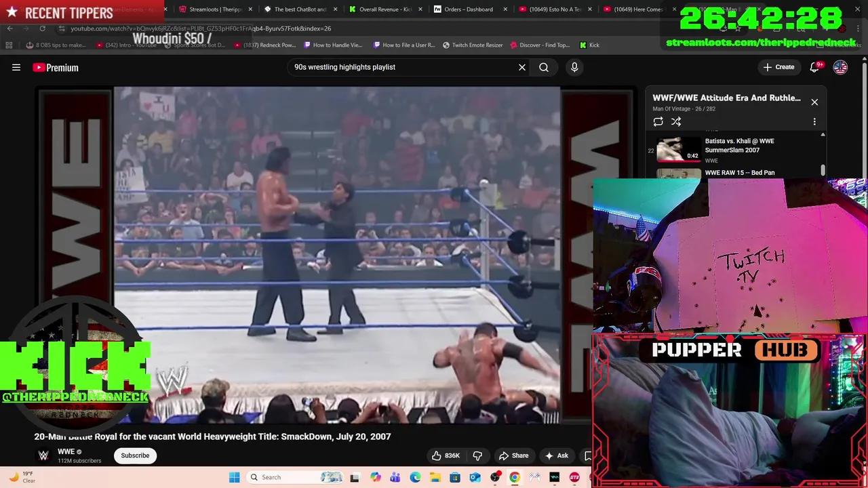This screenshot has height=488, width=868.
Task: Click the Ask button under video
Action: click(x=556, y=455)
